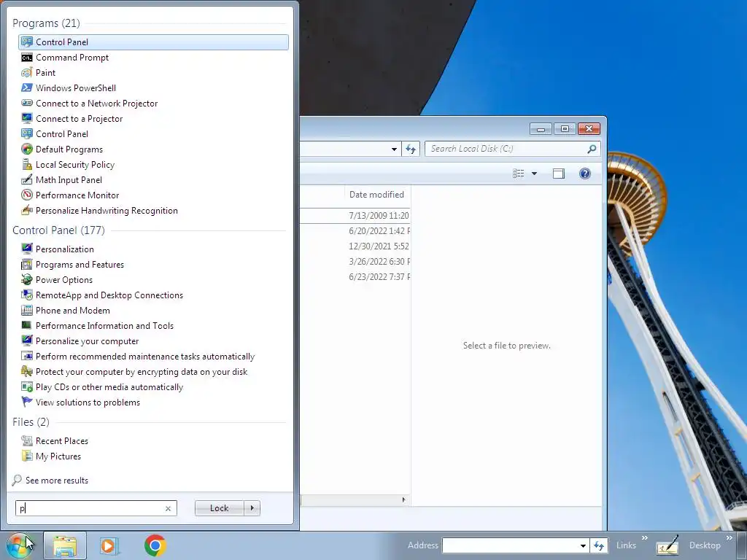
Task: Open the Tablet PC Input Panel icon
Action: coord(667,545)
